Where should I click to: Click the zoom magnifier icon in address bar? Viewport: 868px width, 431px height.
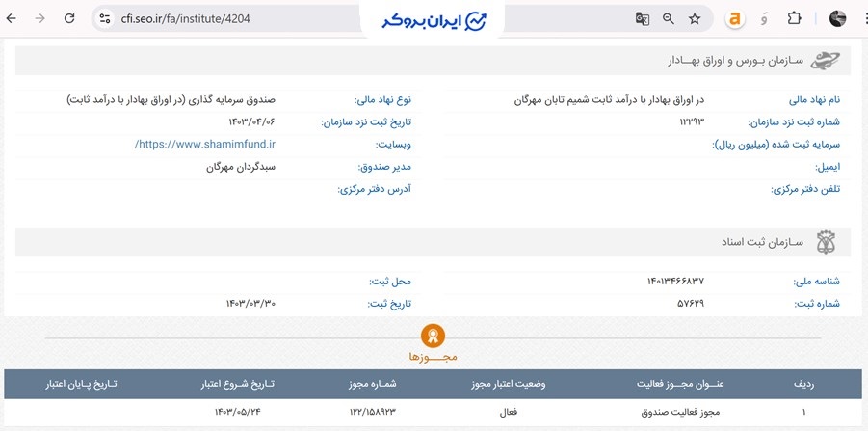669,19
